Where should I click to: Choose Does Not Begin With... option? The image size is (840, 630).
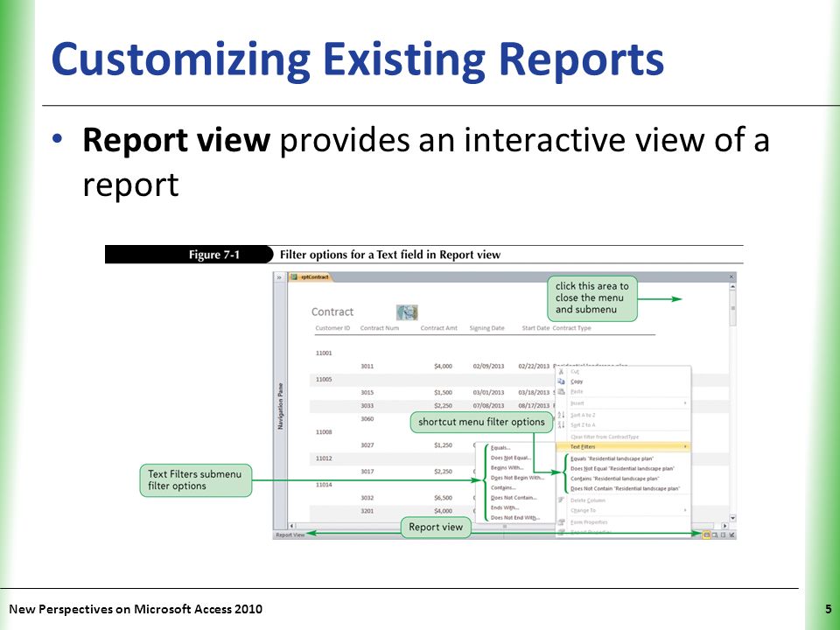tap(517, 478)
